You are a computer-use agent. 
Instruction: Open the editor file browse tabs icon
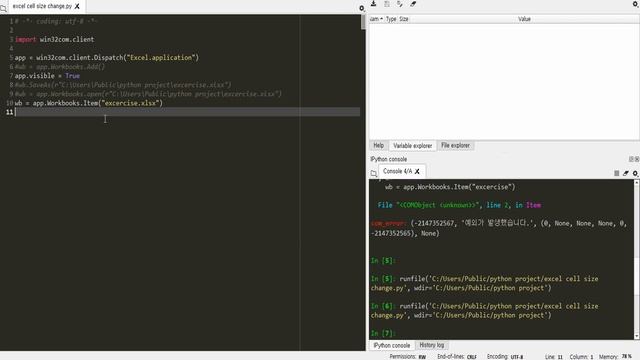(x=3, y=8)
